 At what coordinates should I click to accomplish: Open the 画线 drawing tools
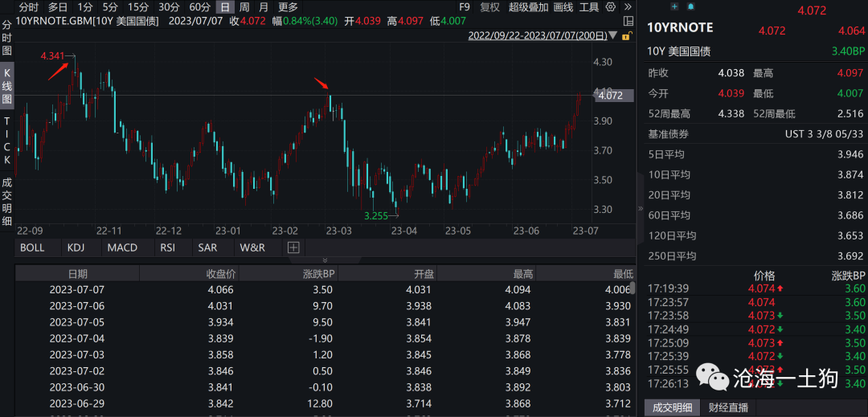(x=563, y=7)
